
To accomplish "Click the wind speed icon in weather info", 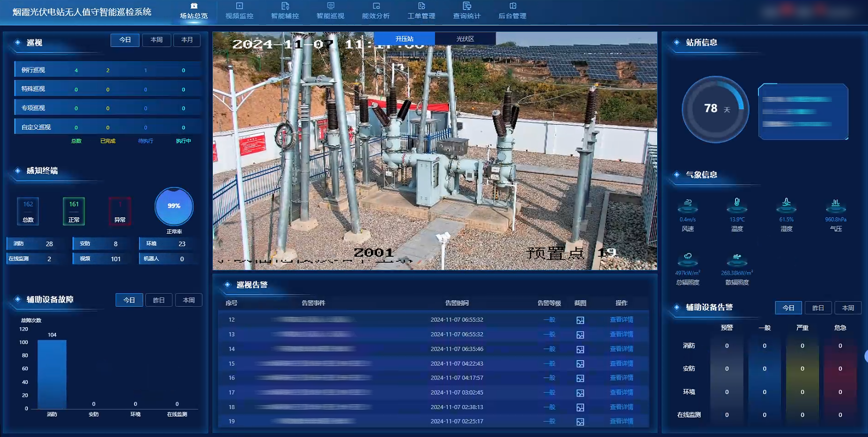I will (688, 205).
